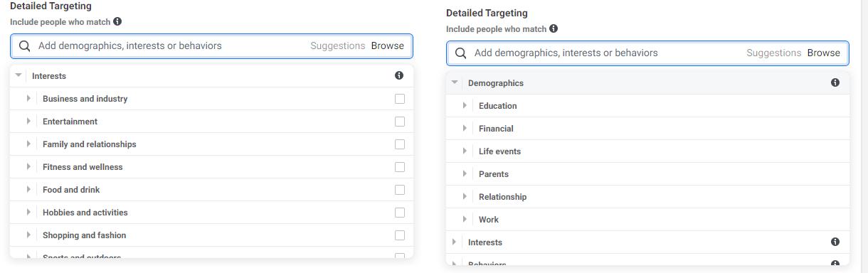868x273 pixels.
Task: Click info icon beside right 'Include people who match'
Action: [554, 29]
